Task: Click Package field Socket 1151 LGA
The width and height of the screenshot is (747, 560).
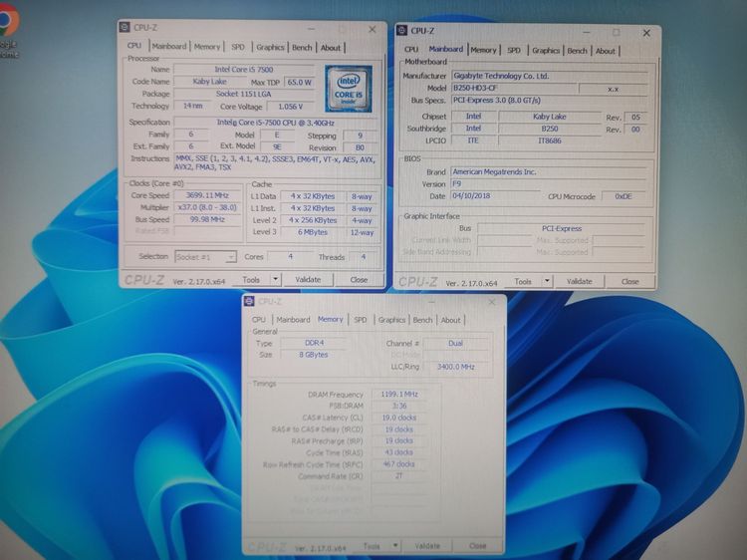Action: point(243,94)
